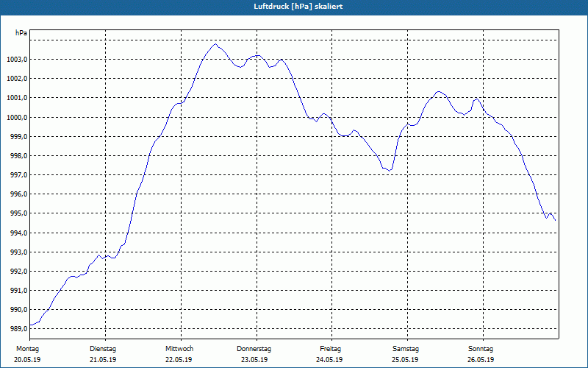This screenshot has height=368, width=588.
Task: Select the 989,0 y-axis value
Action: (x=19, y=328)
